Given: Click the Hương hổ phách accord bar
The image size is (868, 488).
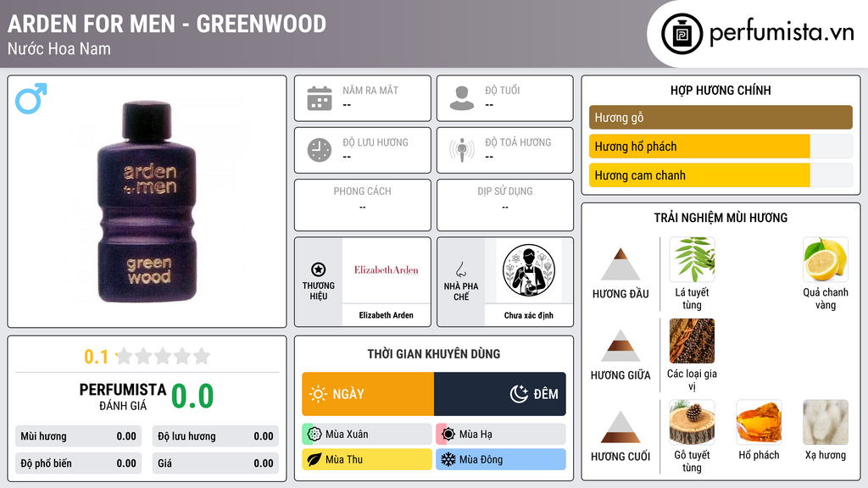Looking at the screenshot, I should coord(721,147).
